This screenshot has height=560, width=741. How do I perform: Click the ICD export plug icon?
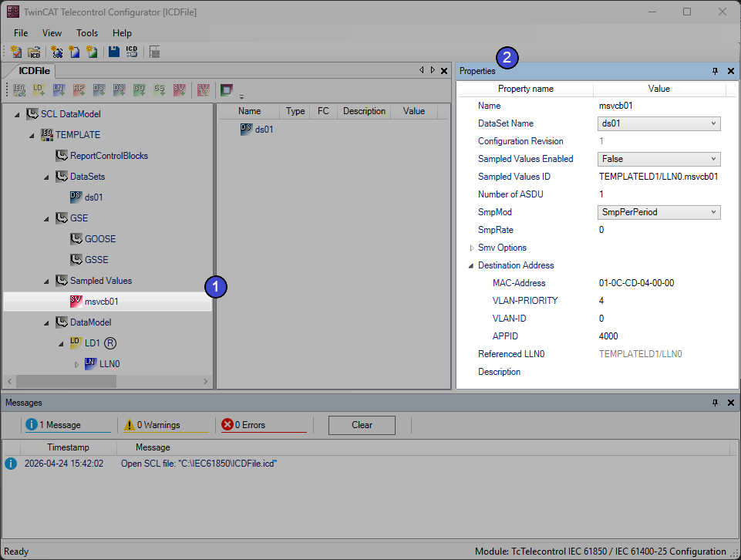[x=132, y=52]
